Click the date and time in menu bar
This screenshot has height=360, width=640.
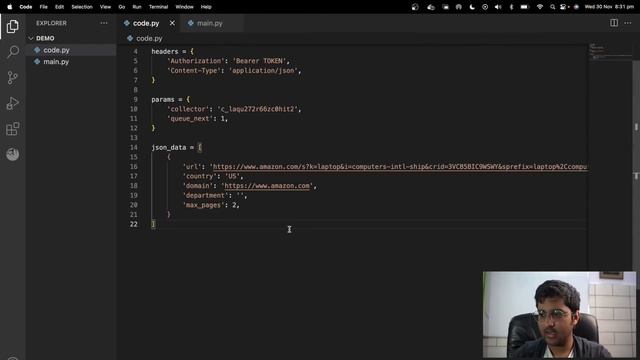point(609,7)
